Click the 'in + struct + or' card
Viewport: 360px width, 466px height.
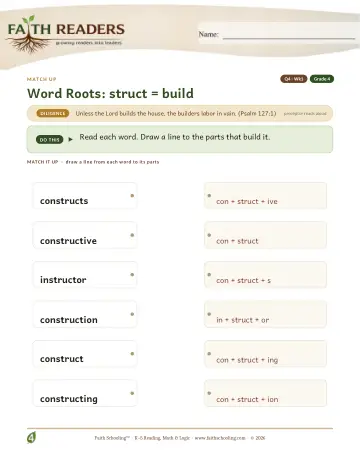coord(265,314)
